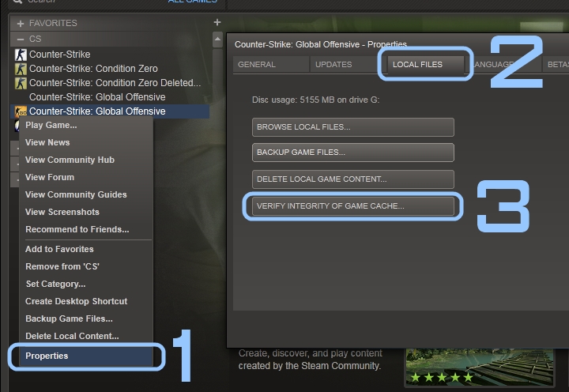Open View Community Guides entry
The image size is (569, 392).
click(x=86, y=194)
